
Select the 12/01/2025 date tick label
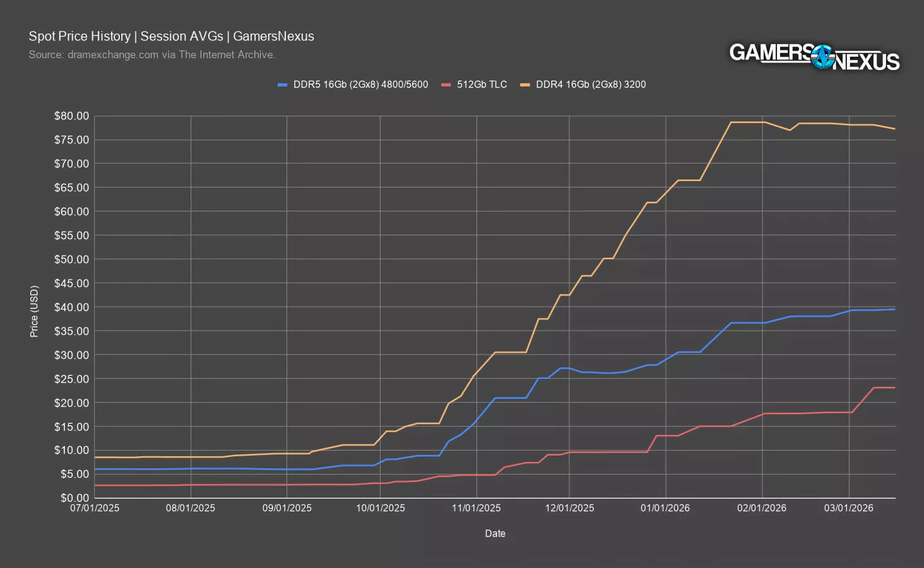569,508
